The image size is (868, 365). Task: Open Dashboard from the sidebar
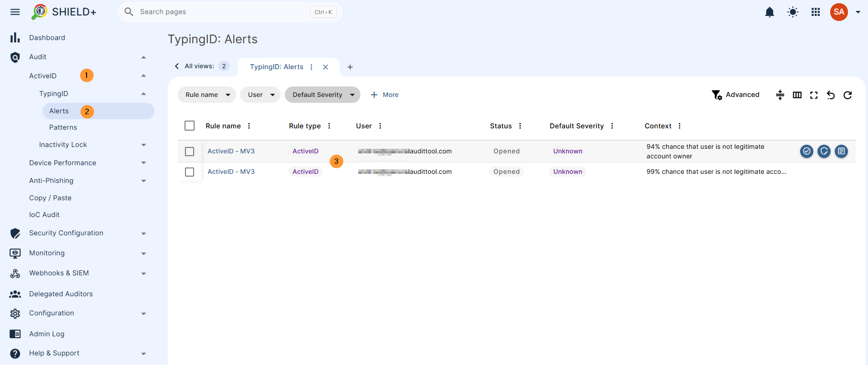coord(47,38)
